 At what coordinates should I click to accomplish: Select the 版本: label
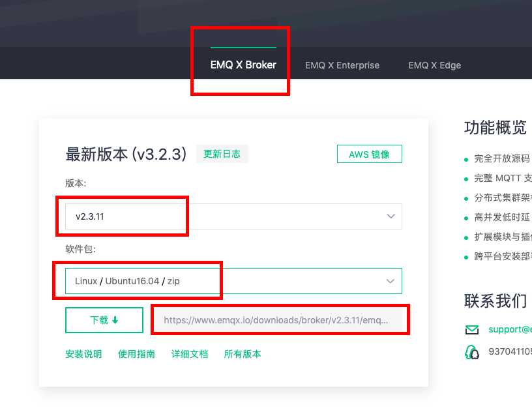click(76, 183)
